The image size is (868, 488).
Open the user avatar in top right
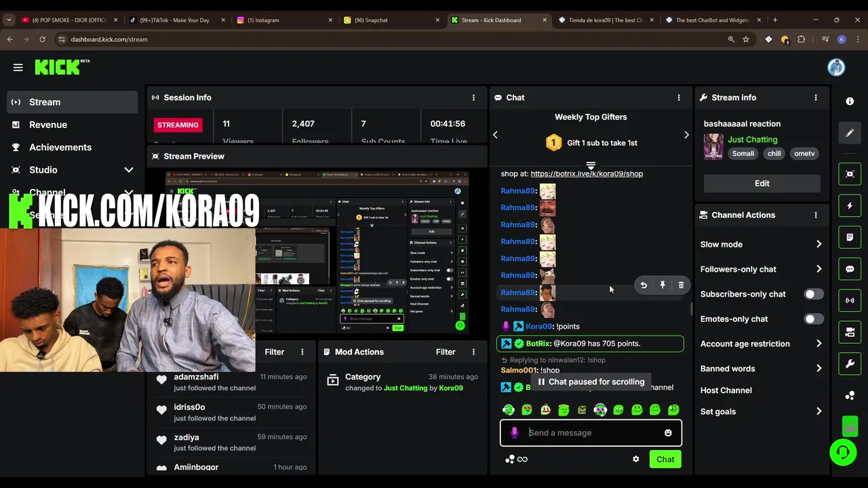pos(835,67)
